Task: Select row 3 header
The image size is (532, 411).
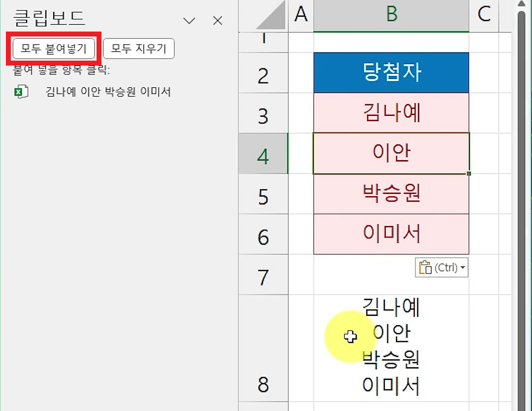Action: 263,113
